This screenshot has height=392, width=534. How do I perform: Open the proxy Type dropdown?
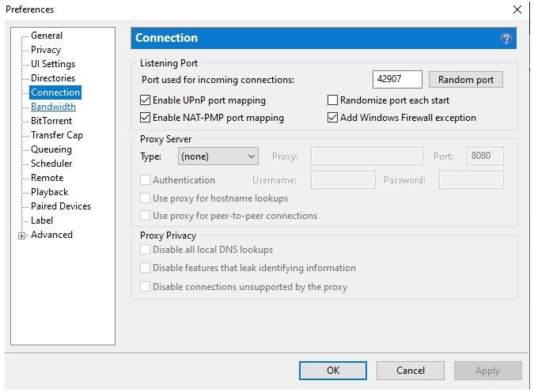(x=218, y=156)
